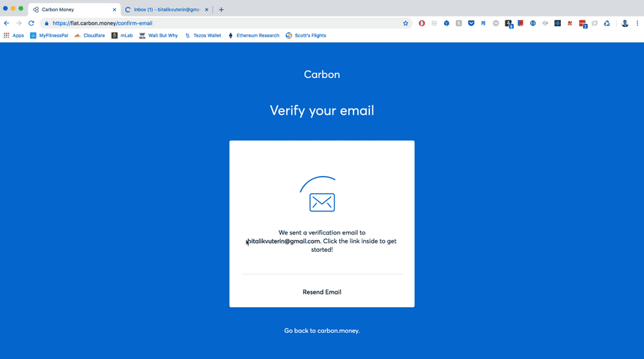Open a new tab with the plus button
Screen dimensions: 644x359
221,10
